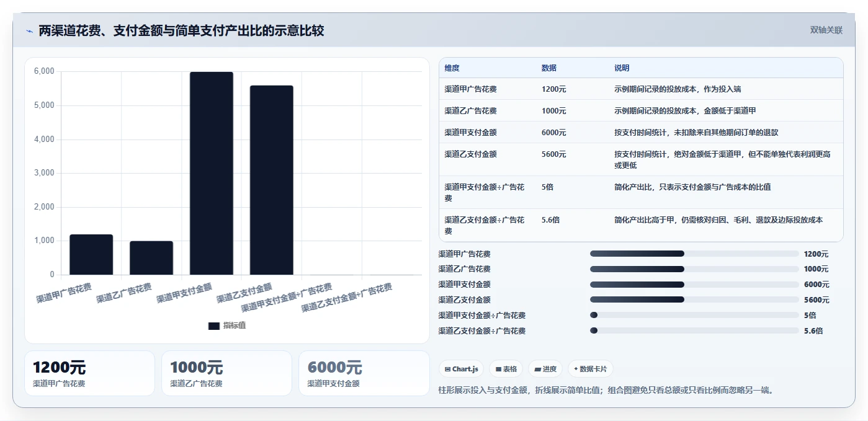Click the footer note starting 柱形展示投入

(x=607, y=390)
